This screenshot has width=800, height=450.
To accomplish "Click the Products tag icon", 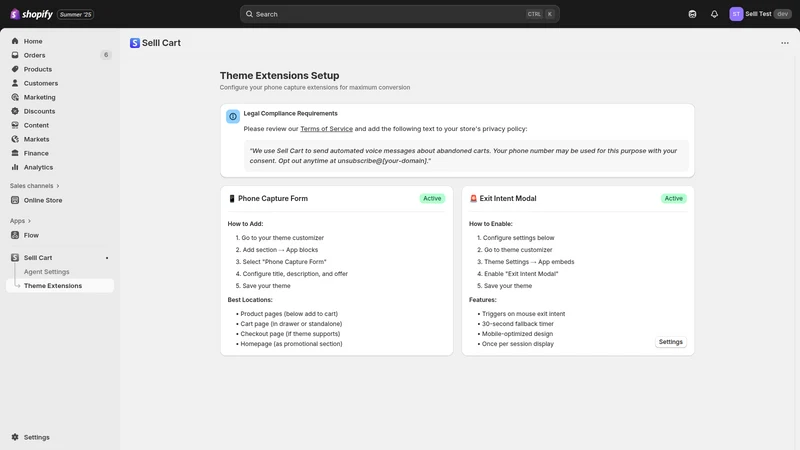I will point(15,69).
